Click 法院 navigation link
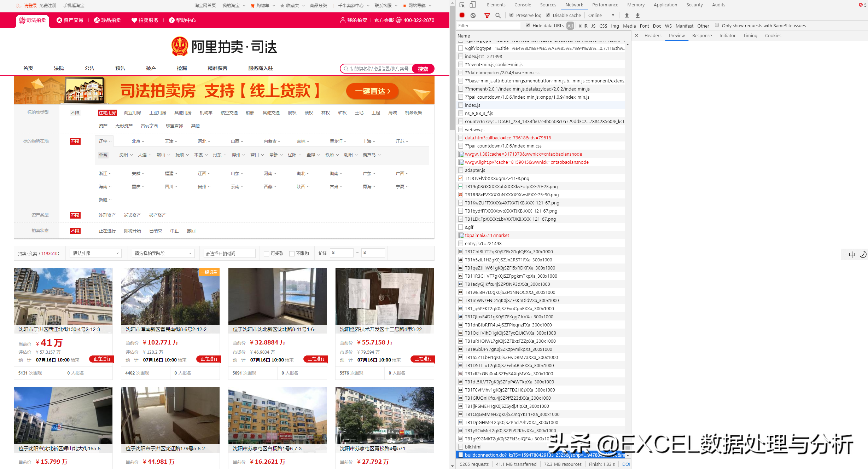This screenshot has width=868, height=469. [x=59, y=68]
